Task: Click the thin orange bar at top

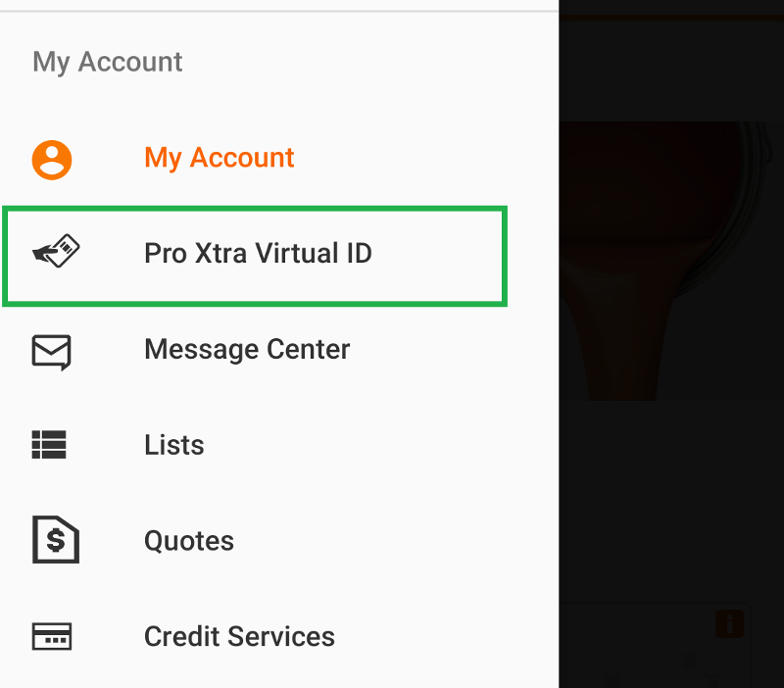Action: click(x=671, y=16)
